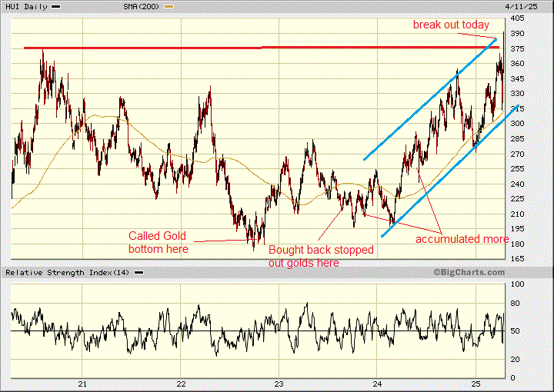Click price axis label 375
Screen dimensions: 554x392
518,48
